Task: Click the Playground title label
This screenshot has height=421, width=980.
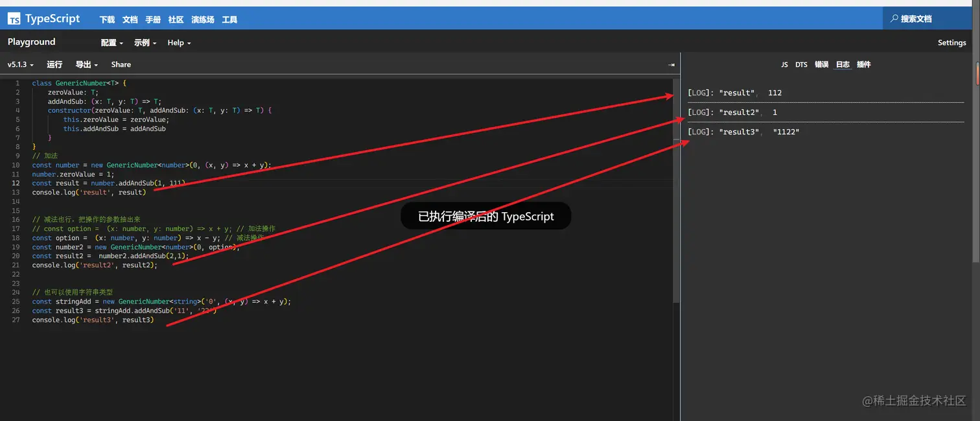Action: (32, 42)
